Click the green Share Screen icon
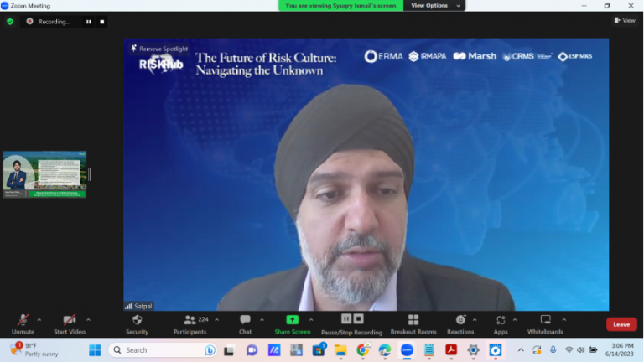Image resolution: width=644 pixels, height=362 pixels. pyautogui.click(x=292, y=320)
